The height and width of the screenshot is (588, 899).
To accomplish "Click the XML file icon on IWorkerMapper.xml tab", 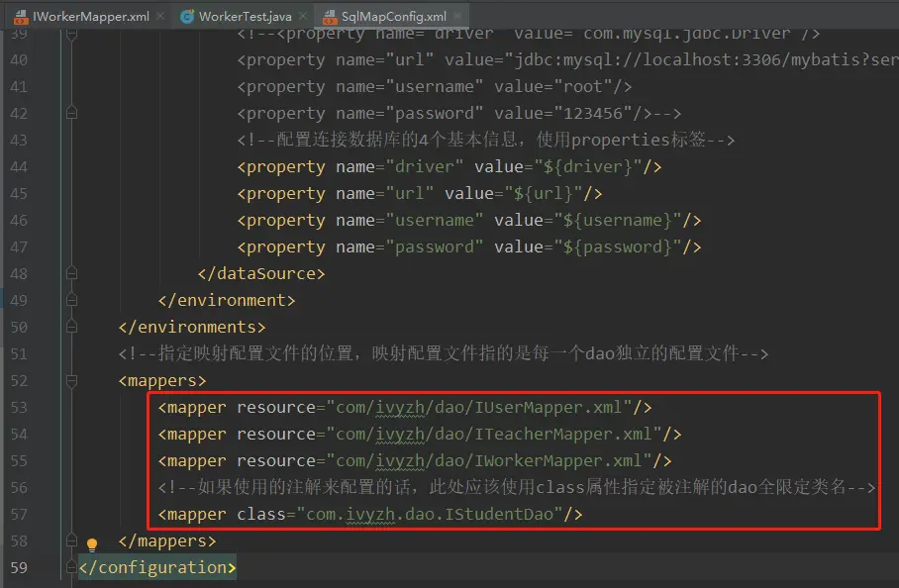I will coord(21,17).
